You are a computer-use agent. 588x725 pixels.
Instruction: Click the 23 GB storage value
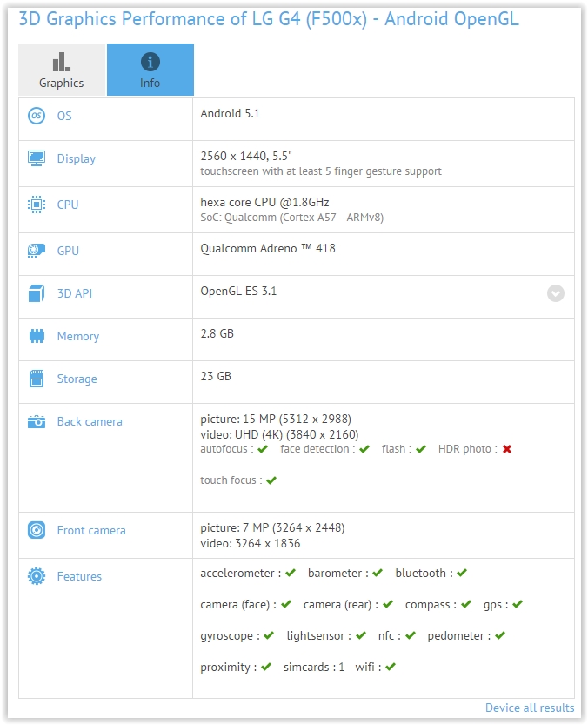(x=216, y=376)
